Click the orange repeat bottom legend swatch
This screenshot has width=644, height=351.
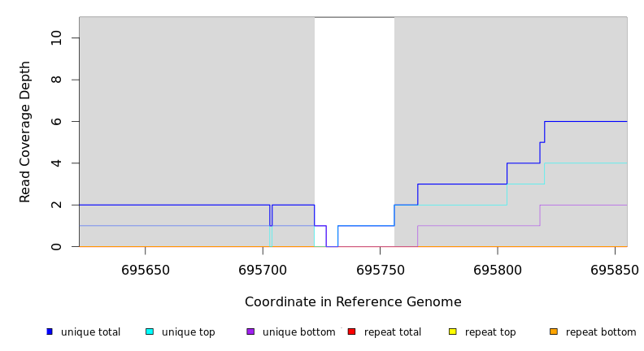tap(554, 331)
